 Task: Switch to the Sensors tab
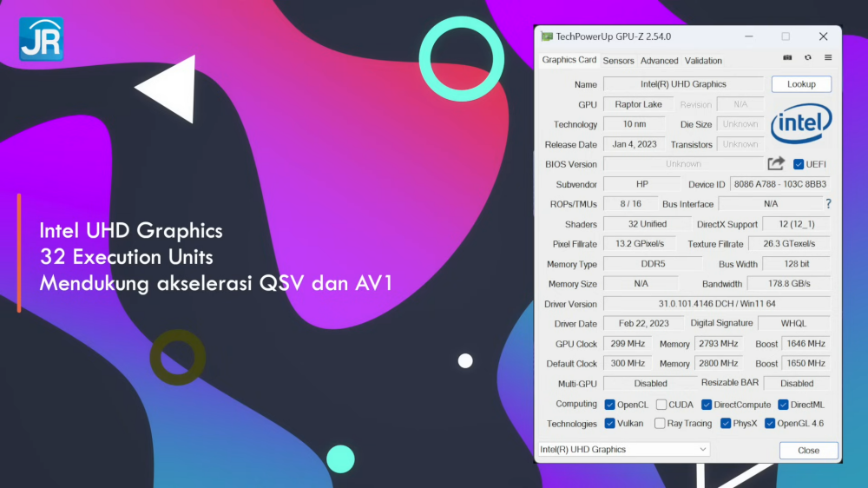click(x=618, y=61)
